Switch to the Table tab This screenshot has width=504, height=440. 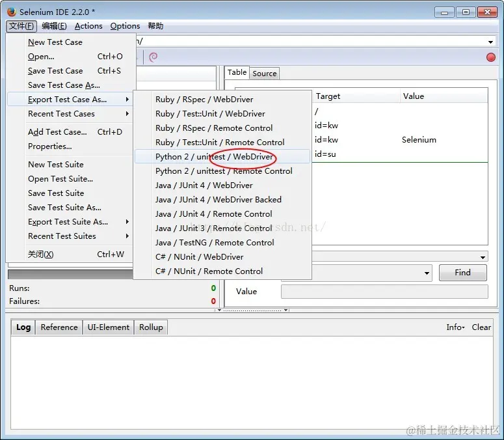[237, 72]
